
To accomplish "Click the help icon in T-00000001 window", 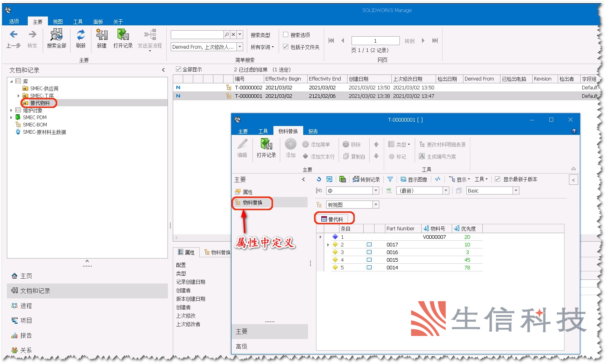I will point(574,131).
